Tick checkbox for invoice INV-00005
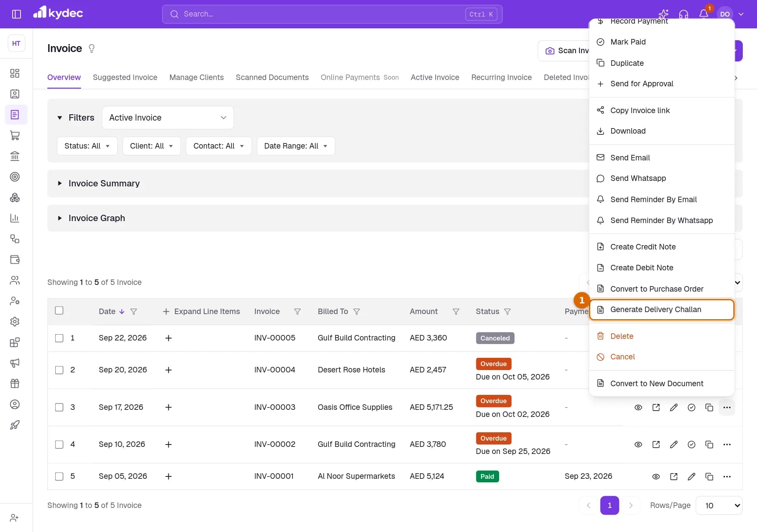 [59, 338]
